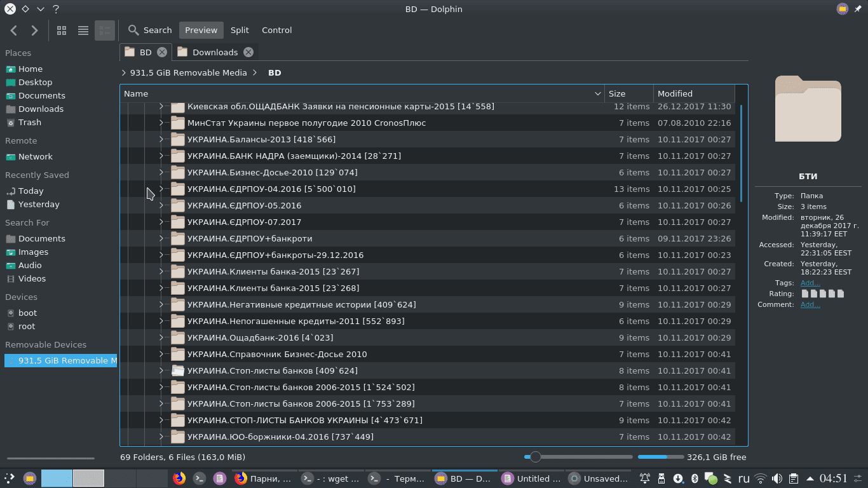Expand УКРАИНА.Бизнес-Досье-2010 folder arrow
Screen dimensions: 868x488
[x=161, y=172]
